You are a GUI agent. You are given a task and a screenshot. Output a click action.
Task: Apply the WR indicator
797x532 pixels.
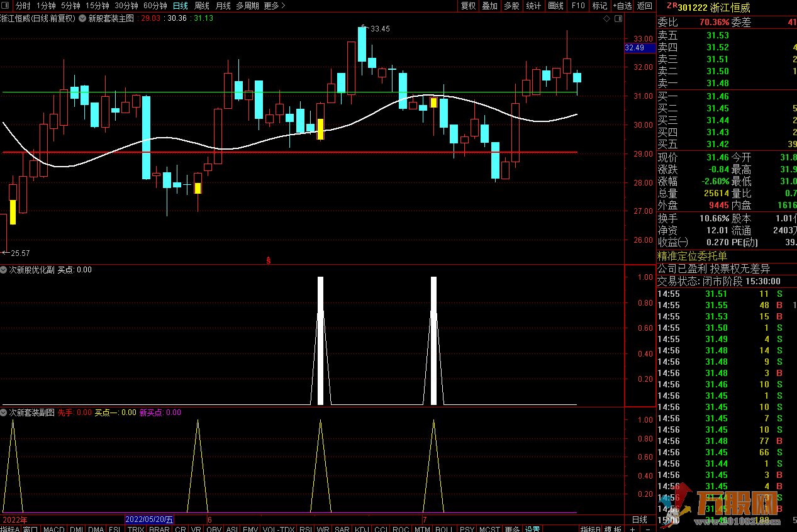tap(323, 529)
